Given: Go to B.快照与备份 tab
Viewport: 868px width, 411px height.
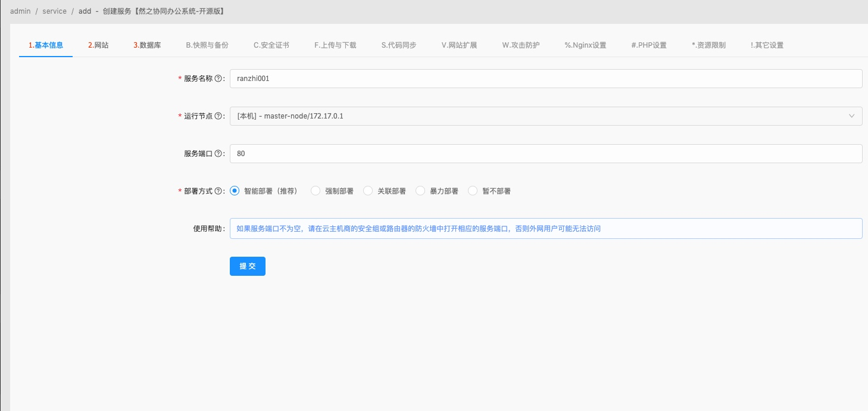Looking at the screenshot, I should [x=207, y=45].
